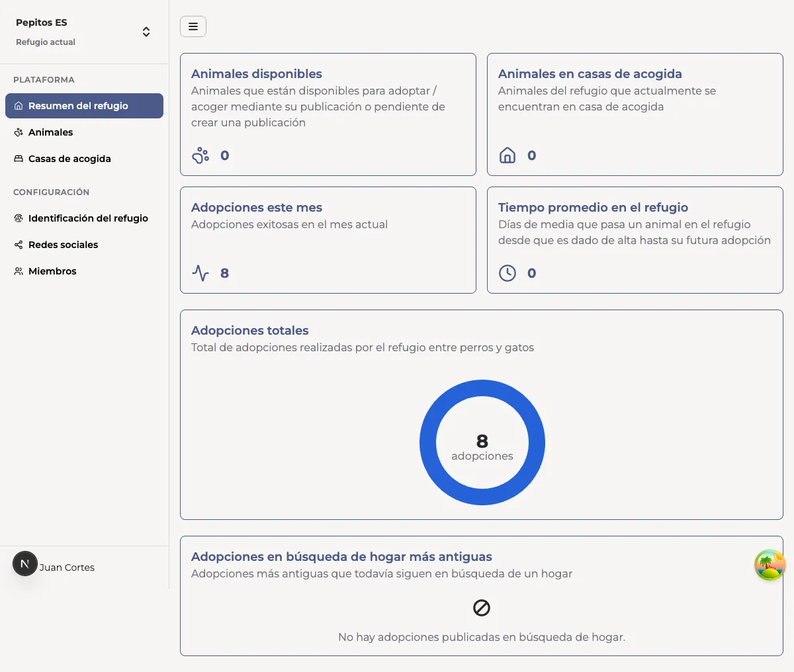Screen dimensions: 794x672
Task: Open the Pepitos ES refuge switcher
Action: coord(84,32)
